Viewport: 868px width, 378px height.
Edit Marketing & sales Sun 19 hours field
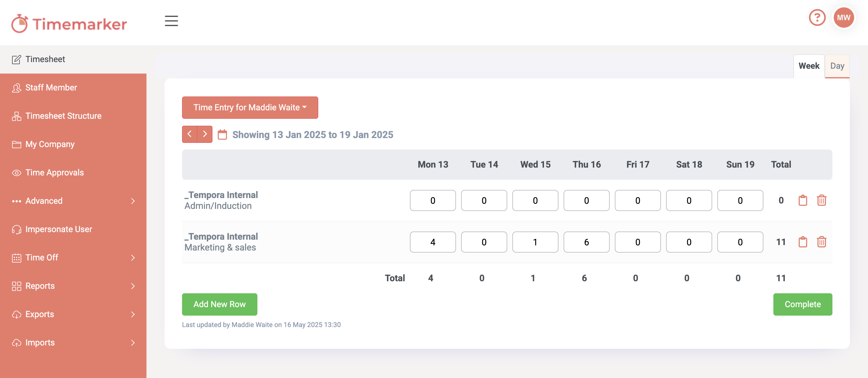click(740, 242)
